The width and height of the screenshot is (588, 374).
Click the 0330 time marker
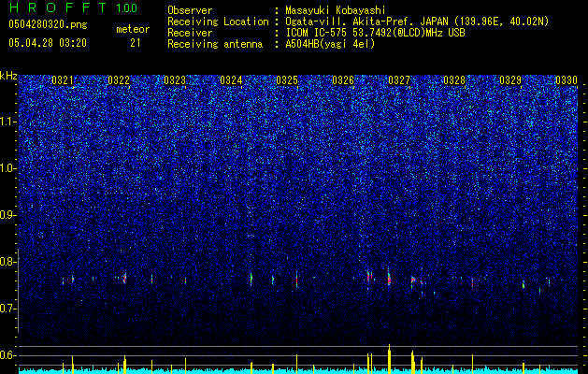click(566, 80)
